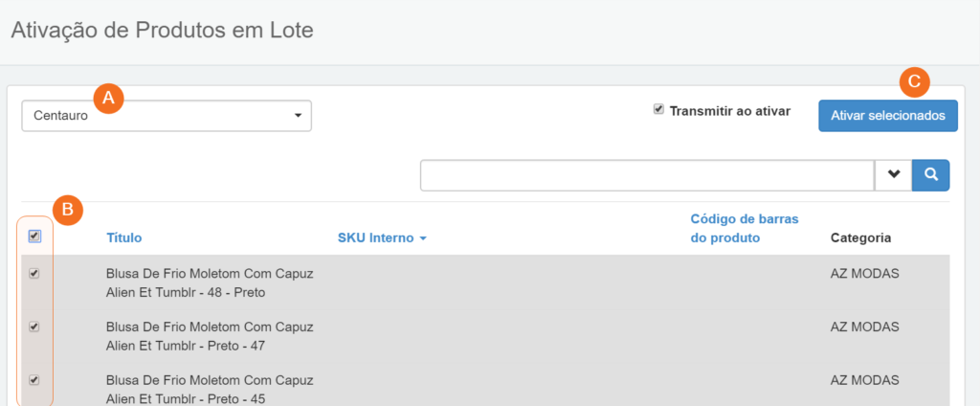Screen dimensions: 980x406
Task: Click Ativar selecionados button
Action: (x=888, y=116)
